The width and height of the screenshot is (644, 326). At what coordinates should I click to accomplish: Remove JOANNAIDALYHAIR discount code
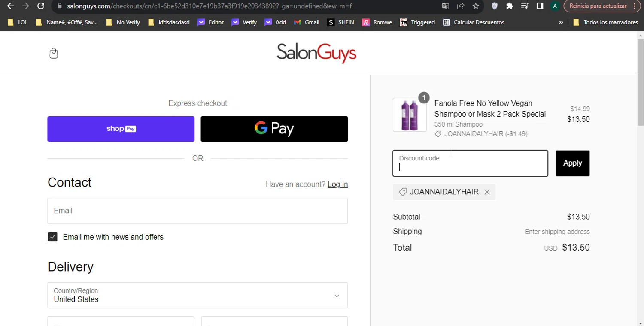click(x=487, y=192)
